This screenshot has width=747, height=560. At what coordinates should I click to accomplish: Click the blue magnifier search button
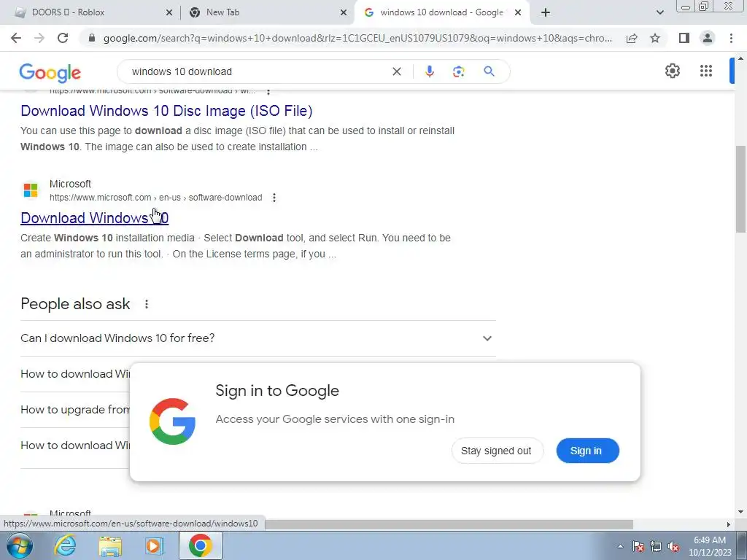click(489, 71)
